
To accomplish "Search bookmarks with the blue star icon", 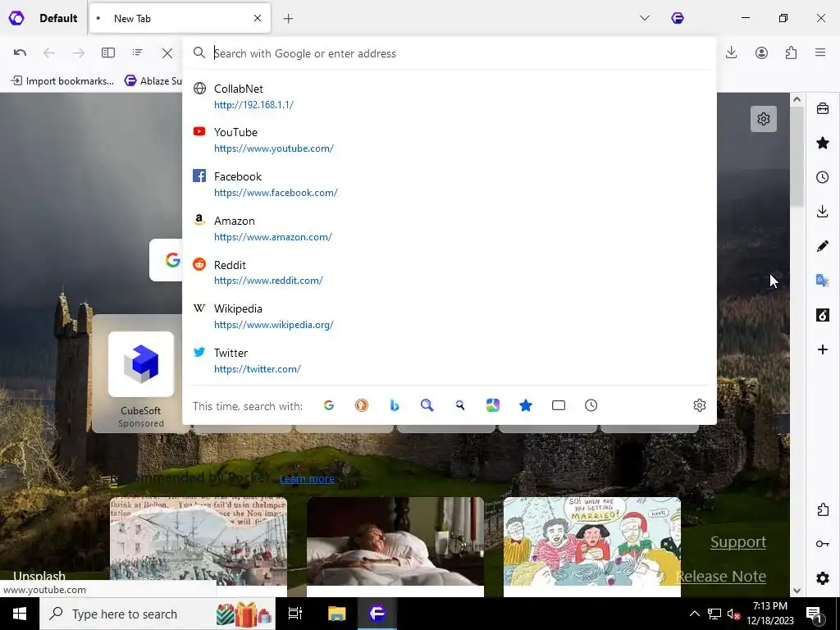I will tap(526, 405).
